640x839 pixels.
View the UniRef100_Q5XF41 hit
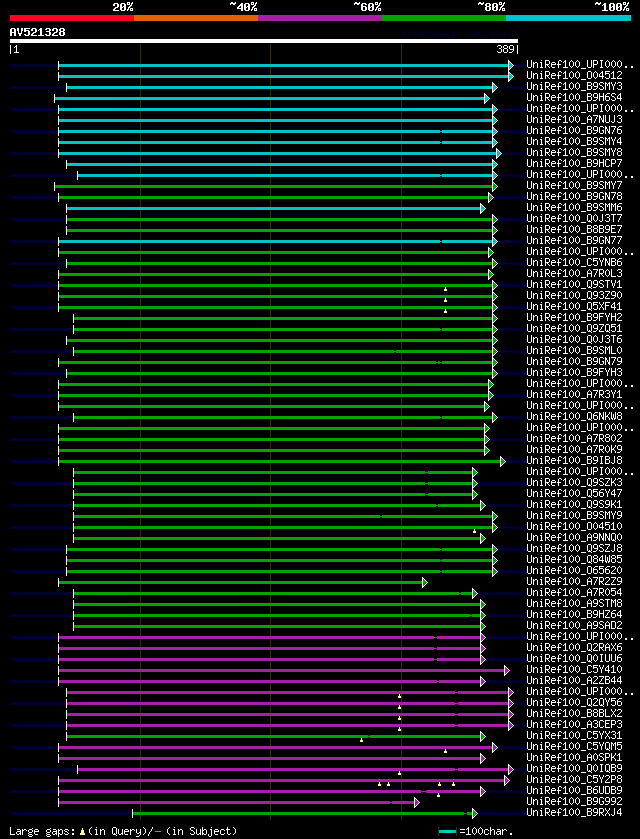point(574,307)
